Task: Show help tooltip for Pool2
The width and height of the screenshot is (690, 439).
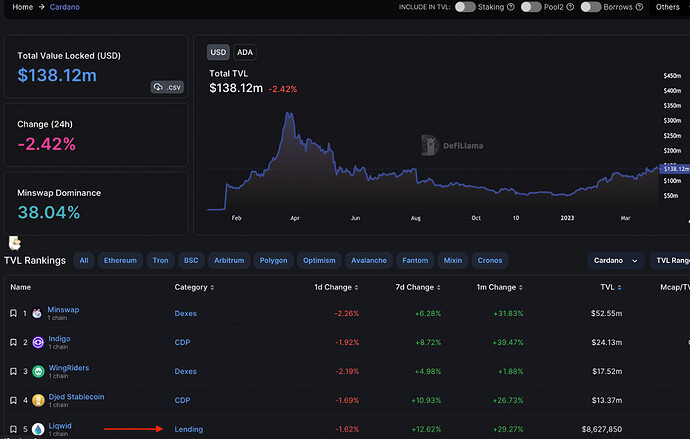Action: [x=570, y=7]
